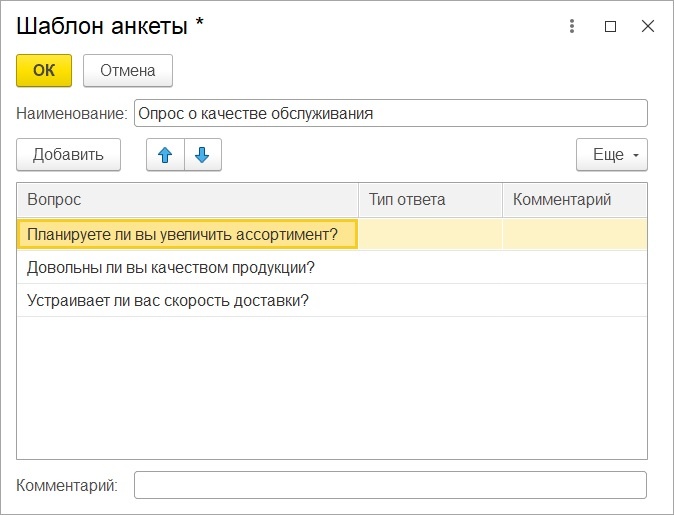The width and height of the screenshot is (674, 515).
Task: Select the question about скорость доставки
Action: [x=168, y=300]
